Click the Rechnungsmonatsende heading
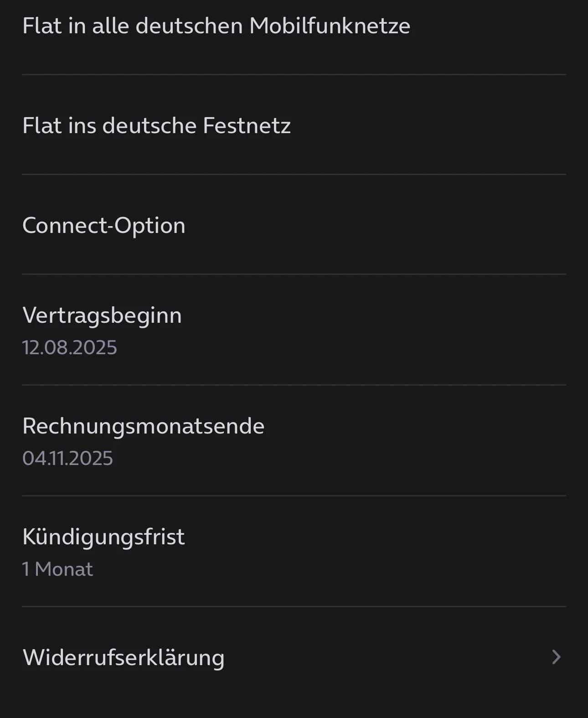Image resolution: width=588 pixels, height=718 pixels. (x=143, y=426)
